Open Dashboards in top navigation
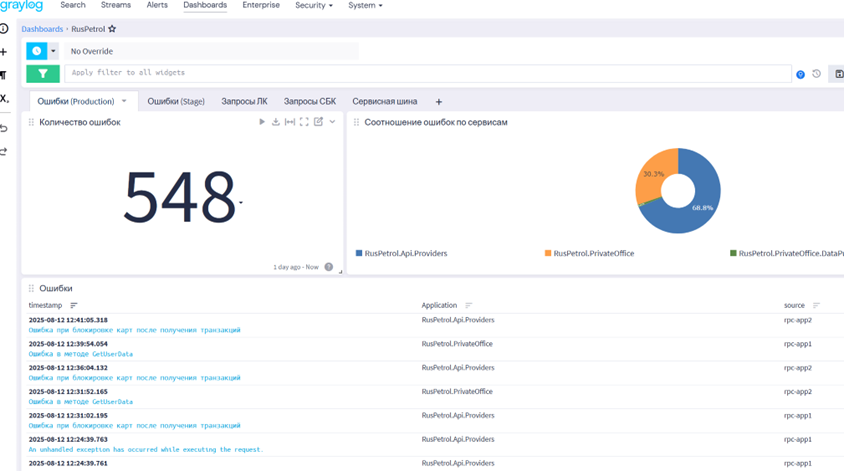This screenshot has width=844, height=471. (x=205, y=5)
